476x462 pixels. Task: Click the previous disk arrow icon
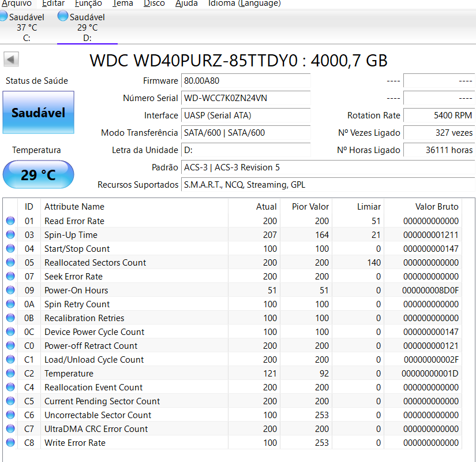[12, 59]
